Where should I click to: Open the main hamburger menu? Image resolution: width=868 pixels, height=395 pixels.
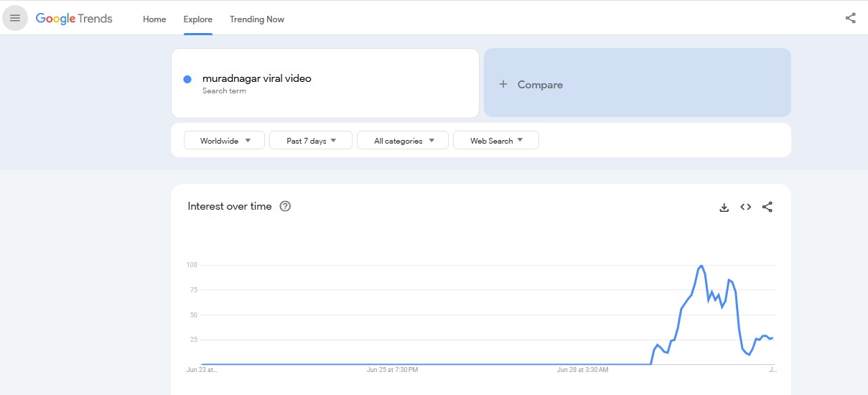click(x=15, y=18)
